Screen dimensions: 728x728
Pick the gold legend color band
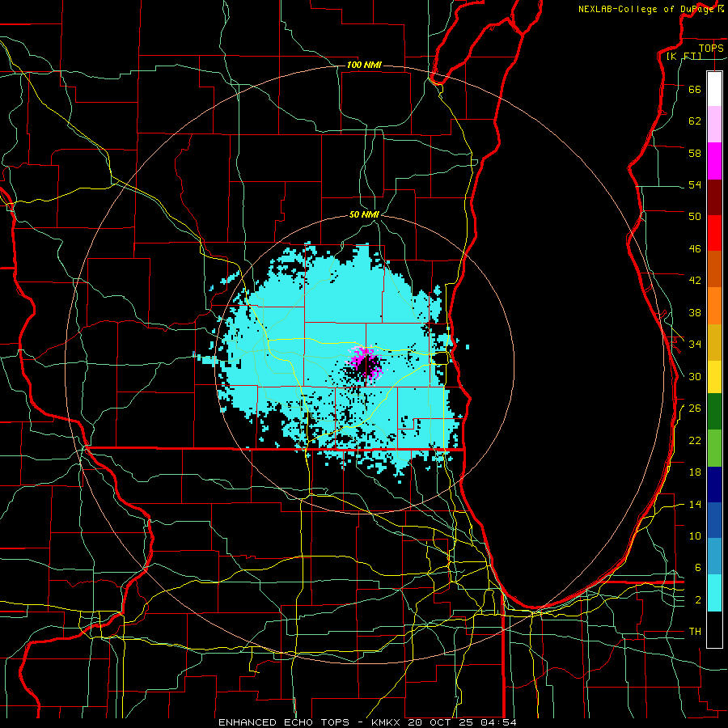coord(714,343)
